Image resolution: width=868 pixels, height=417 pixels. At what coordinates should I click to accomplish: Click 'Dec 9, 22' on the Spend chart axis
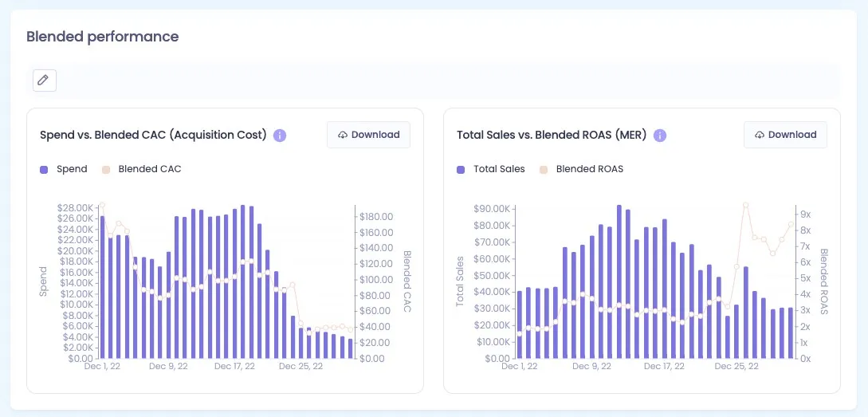(x=167, y=367)
